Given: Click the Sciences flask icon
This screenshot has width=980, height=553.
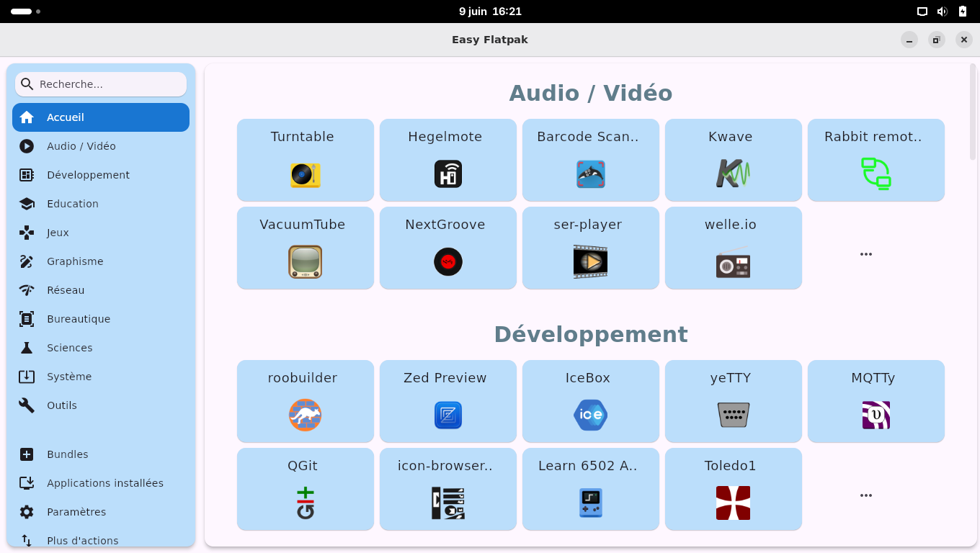Looking at the screenshot, I should coord(27,348).
